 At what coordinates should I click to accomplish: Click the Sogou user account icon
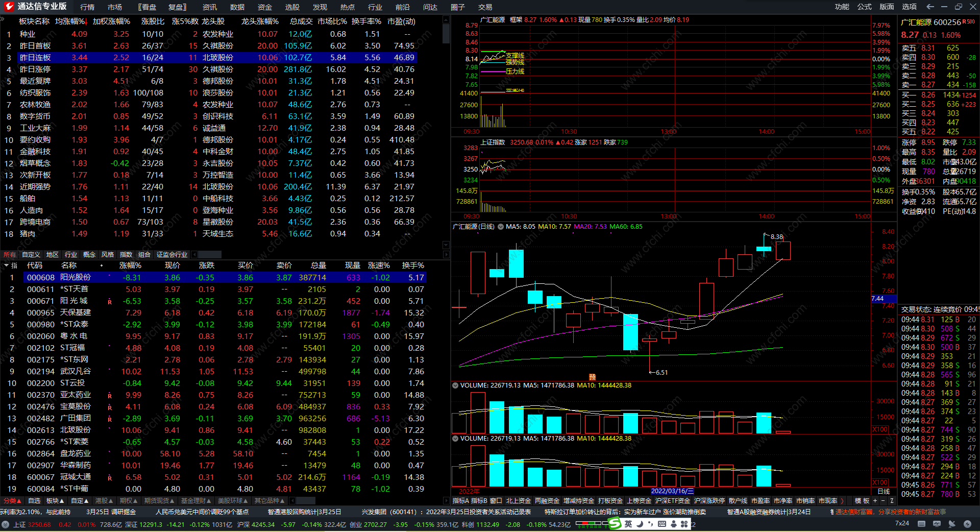[x=674, y=524]
